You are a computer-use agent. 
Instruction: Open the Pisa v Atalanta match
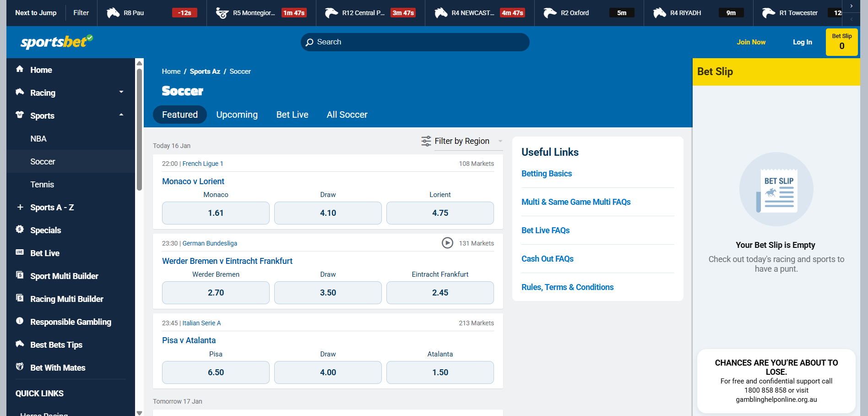(x=189, y=340)
